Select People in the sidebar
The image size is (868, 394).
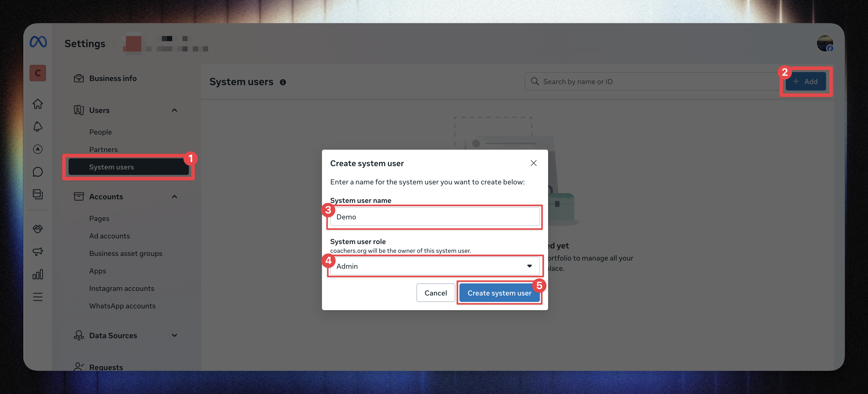100,132
